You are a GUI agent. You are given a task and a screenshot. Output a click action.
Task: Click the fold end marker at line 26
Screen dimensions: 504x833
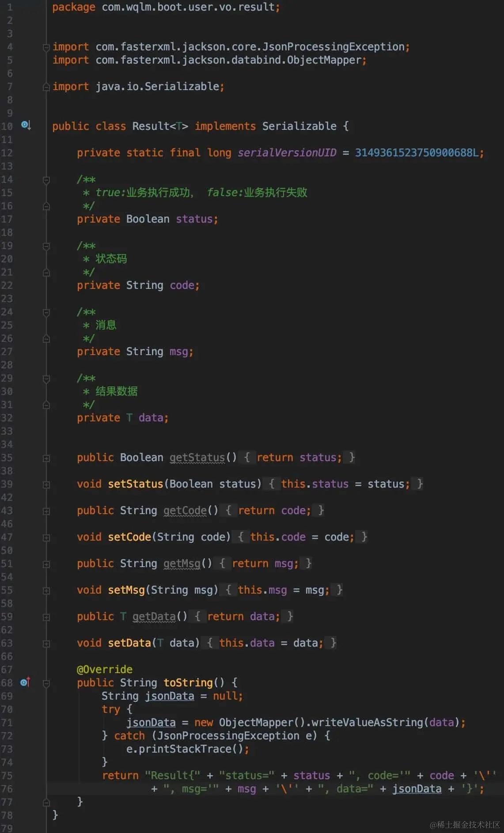46,339
